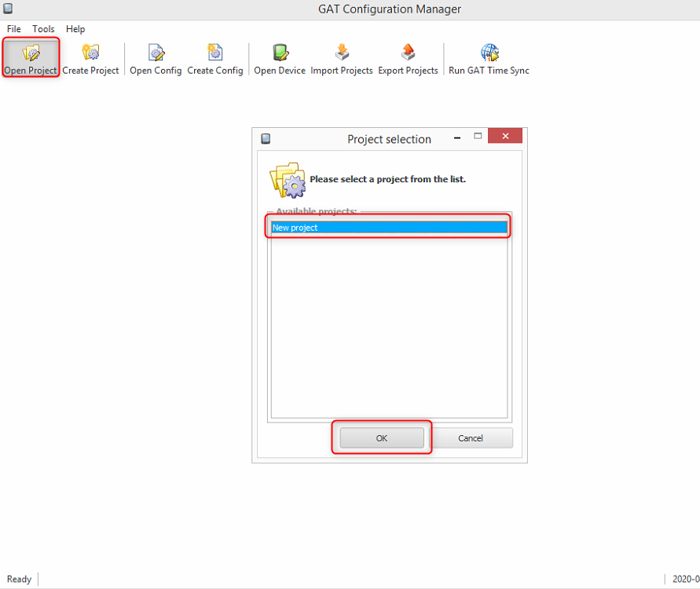The width and height of the screenshot is (700, 589).
Task: Open the Tools menu
Action: click(43, 29)
